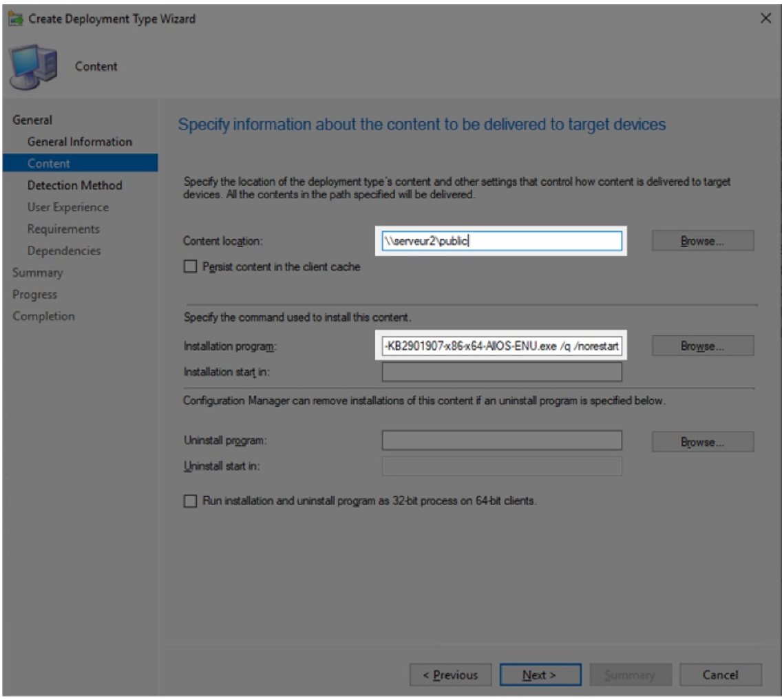The height and width of the screenshot is (700, 782).
Task: Click the Uninstall program text box
Action: [x=501, y=441]
